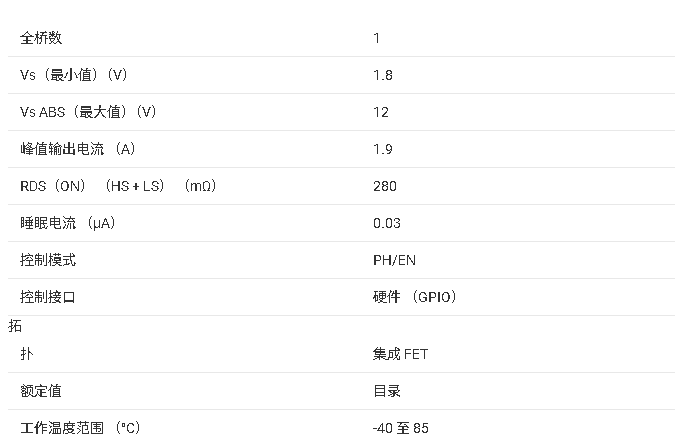Click the value 12 for Vs ABS maximum
700x444 pixels.
[381, 112]
